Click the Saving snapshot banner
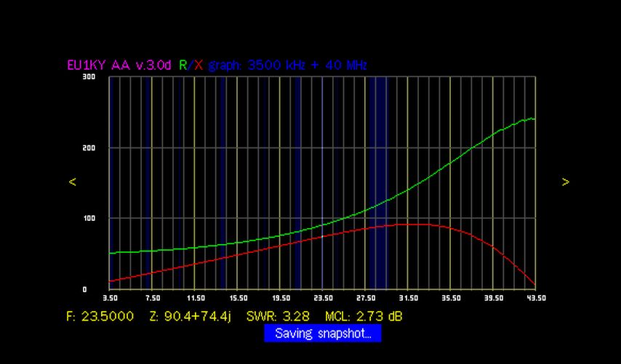This screenshot has width=621, height=364. tap(322, 333)
